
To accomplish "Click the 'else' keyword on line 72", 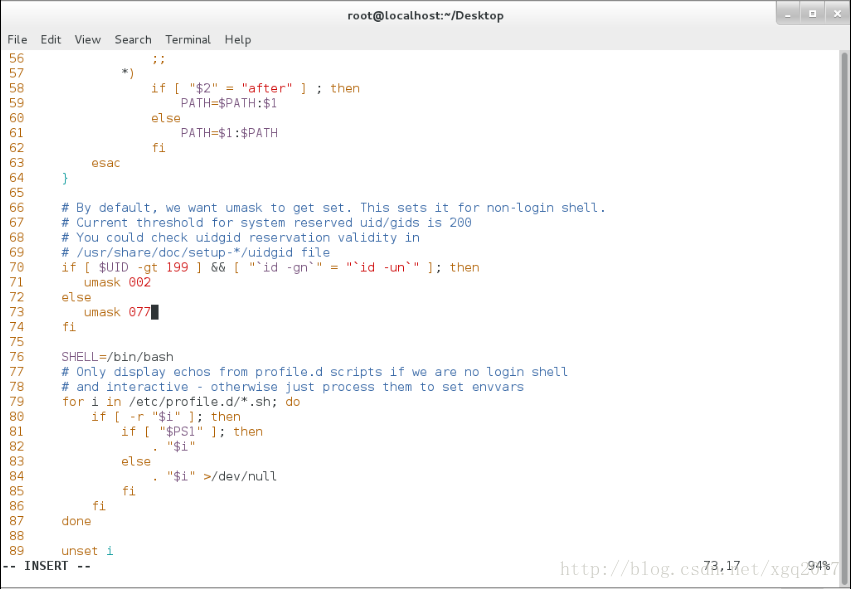I will pyautogui.click(x=76, y=297).
